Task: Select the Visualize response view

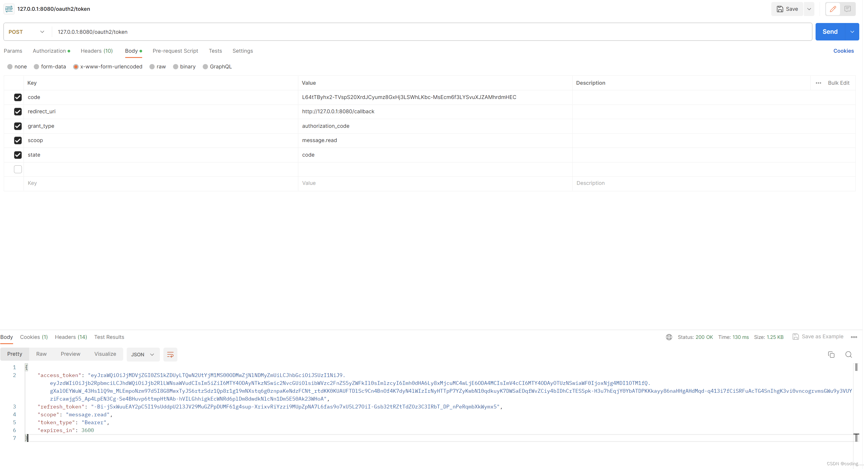Action: click(105, 354)
